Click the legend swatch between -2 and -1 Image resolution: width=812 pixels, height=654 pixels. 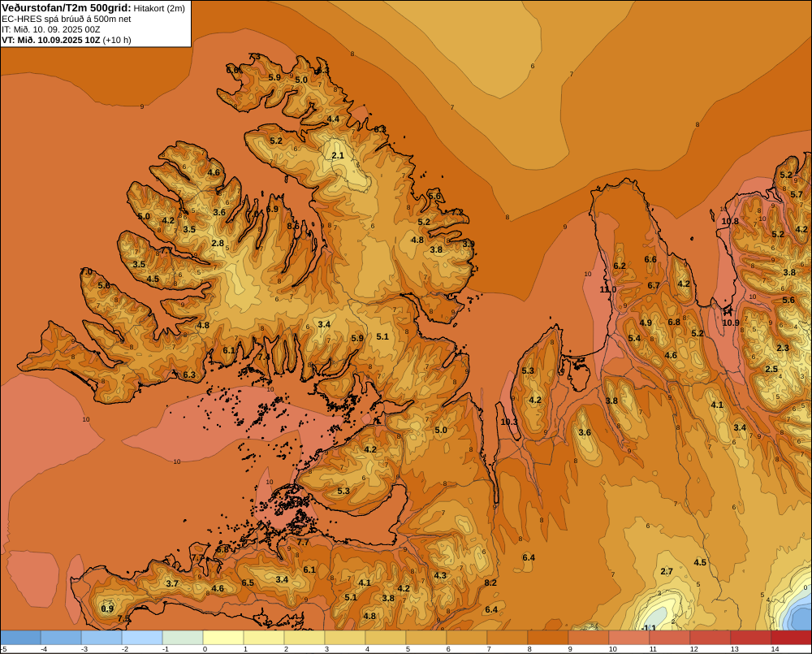pyautogui.click(x=142, y=638)
